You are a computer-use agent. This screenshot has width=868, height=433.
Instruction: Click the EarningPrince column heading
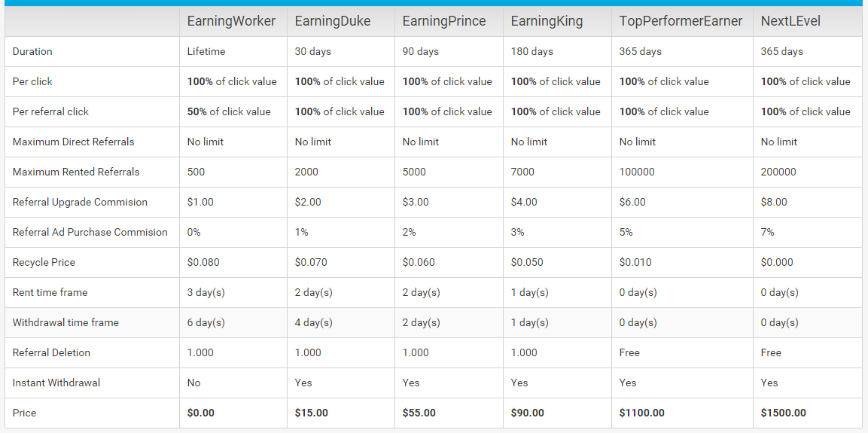(x=443, y=21)
